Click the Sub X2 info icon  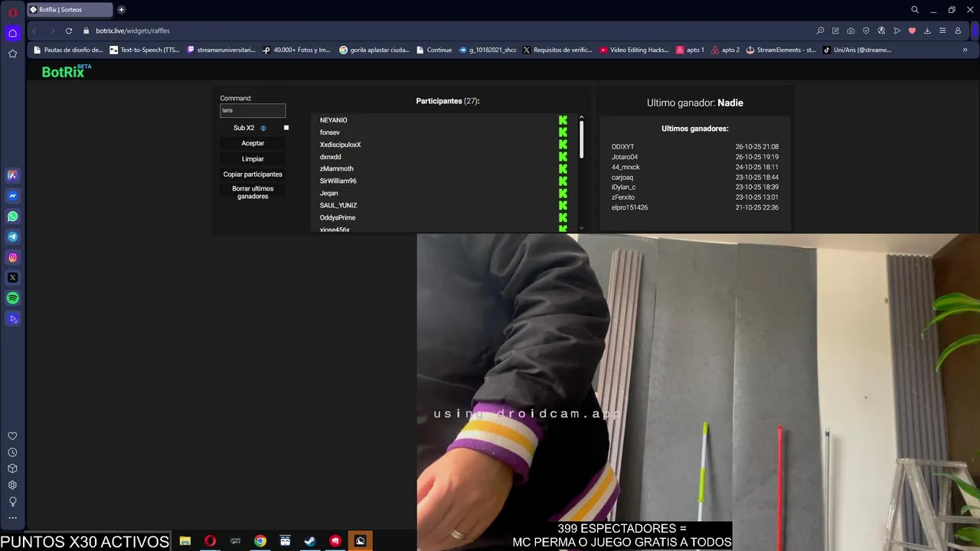pos(263,128)
